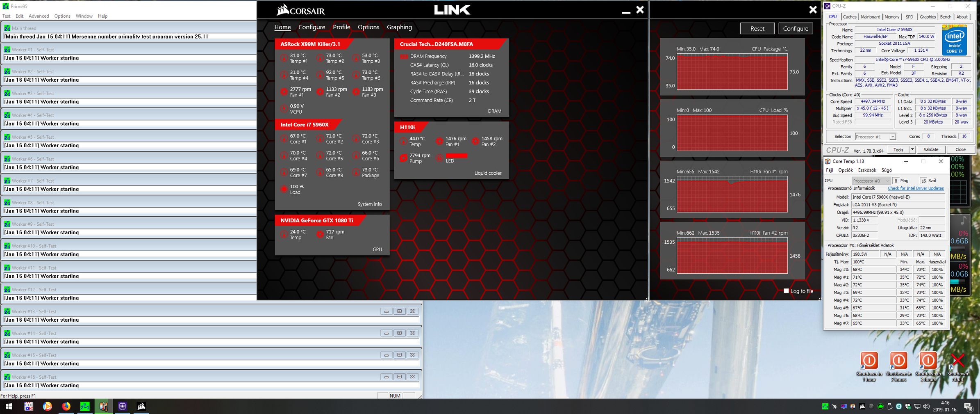Click the Reset button in graph panel
This screenshot has width=980, height=414.
coord(757,28)
